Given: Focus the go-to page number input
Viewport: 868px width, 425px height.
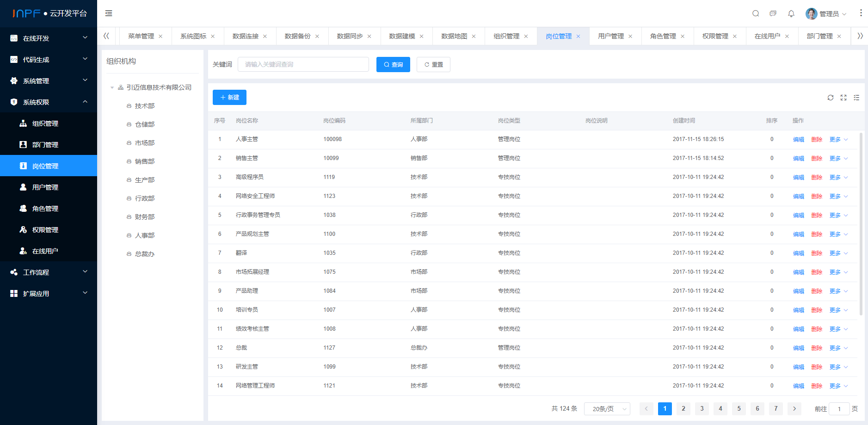Looking at the screenshot, I should (x=839, y=409).
